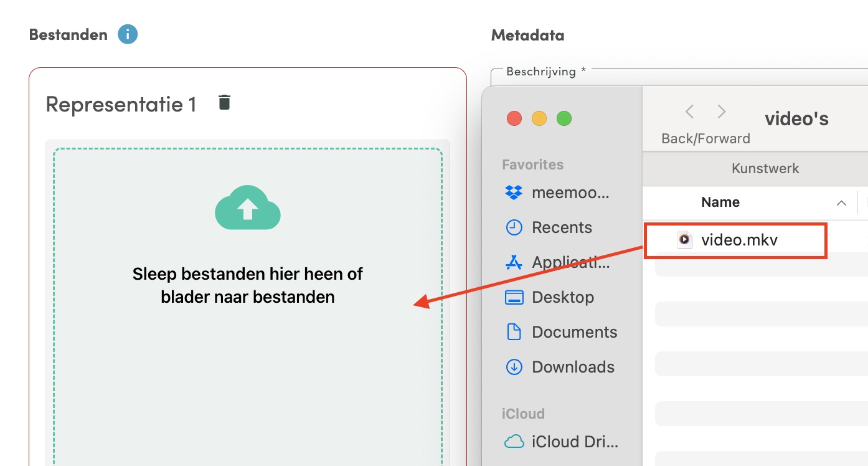Open Recents in Finder sidebar
Image resolution: width=868 pixels, height=466 pixels.
tap(549, 227)
